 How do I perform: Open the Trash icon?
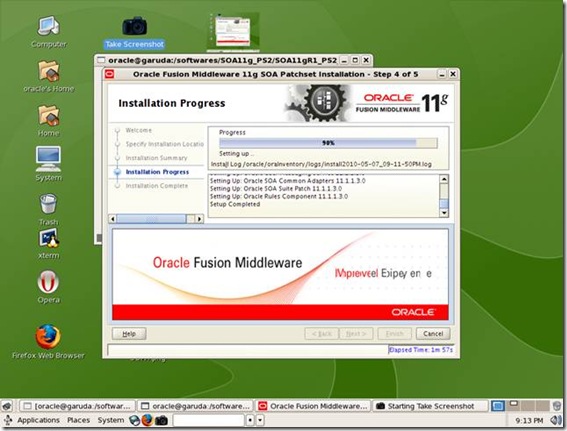(x=48, y=209)
